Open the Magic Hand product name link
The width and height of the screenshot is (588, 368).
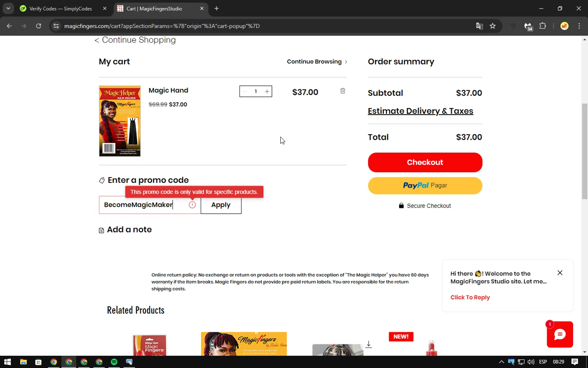click(168, 90)
